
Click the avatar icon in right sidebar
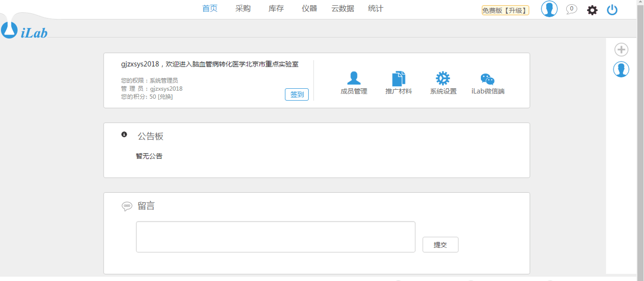coord(621,69)
